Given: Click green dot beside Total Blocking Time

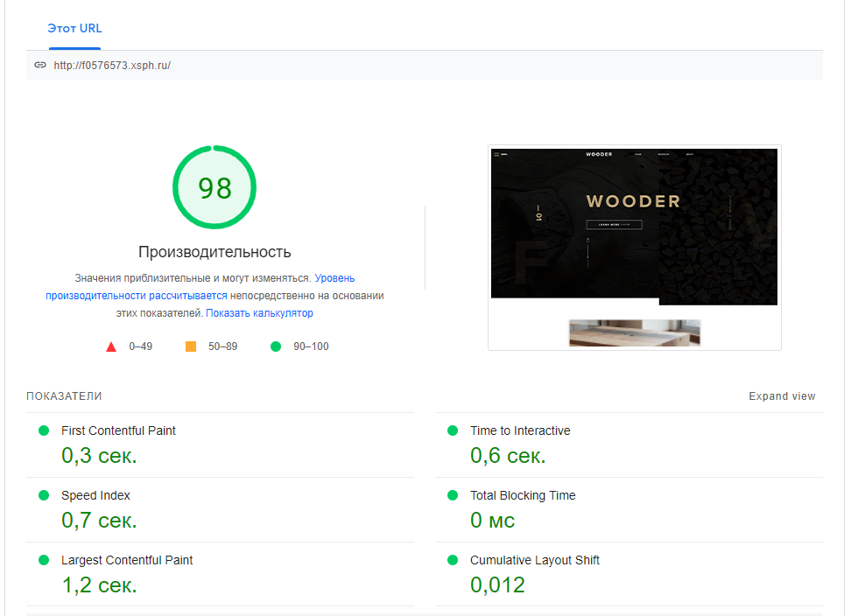Looking at the screenshot, I should coord(453,495).
